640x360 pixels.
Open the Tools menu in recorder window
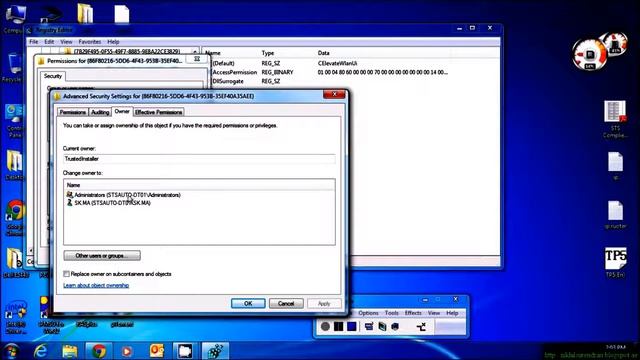(x=391, y=313)
